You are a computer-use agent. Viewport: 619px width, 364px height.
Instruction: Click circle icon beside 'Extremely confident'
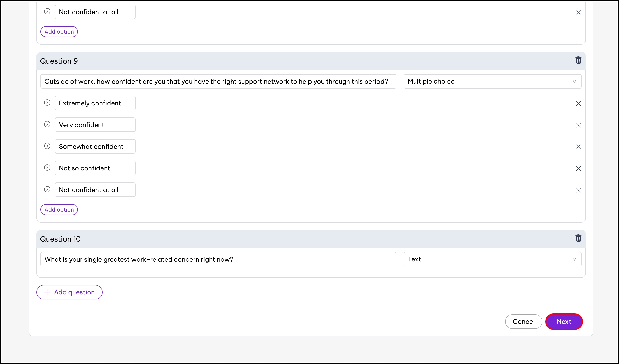[47, 103]
